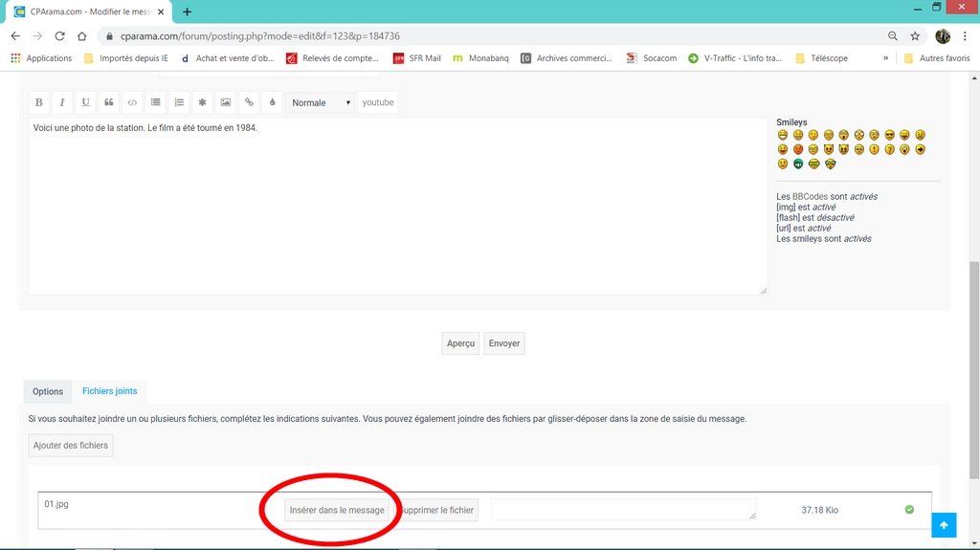
Task: Insert a URL with the chain link icon
Action: [x=249, y=102]
